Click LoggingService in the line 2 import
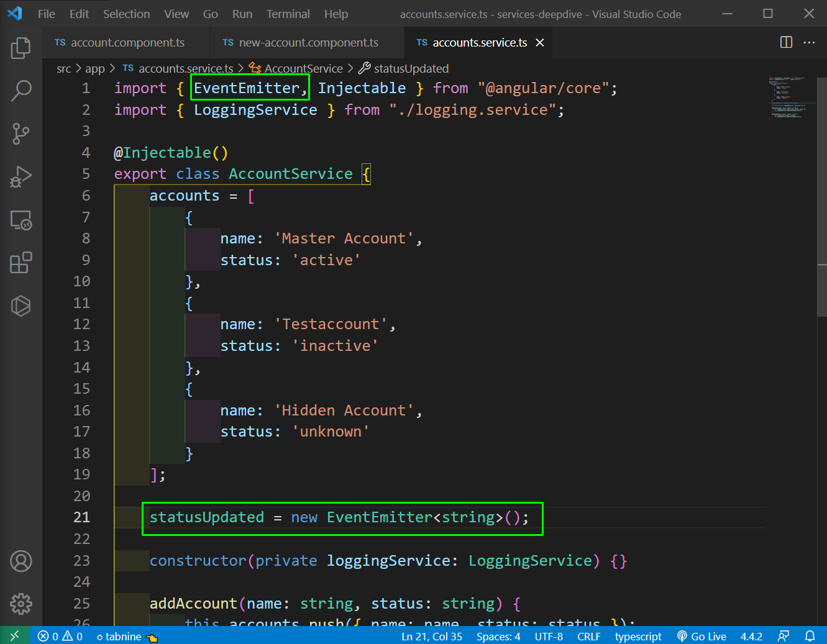The height and width of the screenshot is (644, 827). tap(255, 110)
